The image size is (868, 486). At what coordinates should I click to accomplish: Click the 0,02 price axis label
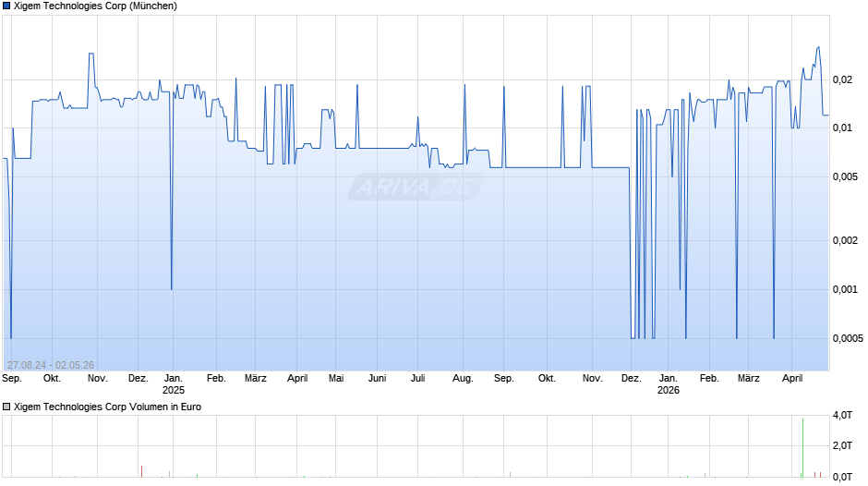click(842, 79)
